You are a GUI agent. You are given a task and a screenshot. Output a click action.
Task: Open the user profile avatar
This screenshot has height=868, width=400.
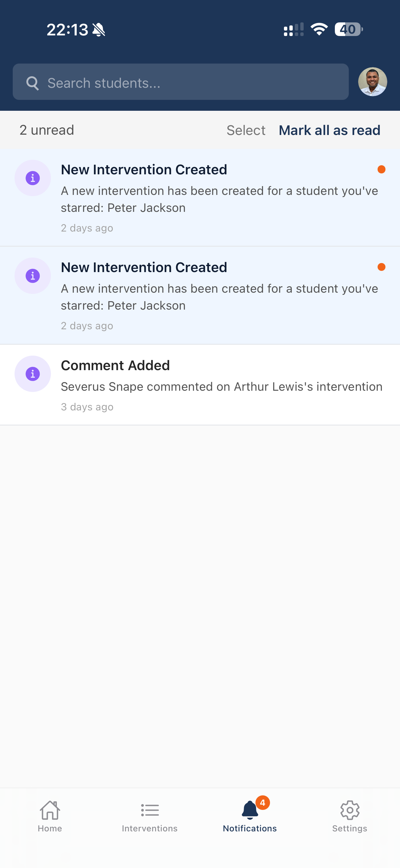click(x=372, y=82)
